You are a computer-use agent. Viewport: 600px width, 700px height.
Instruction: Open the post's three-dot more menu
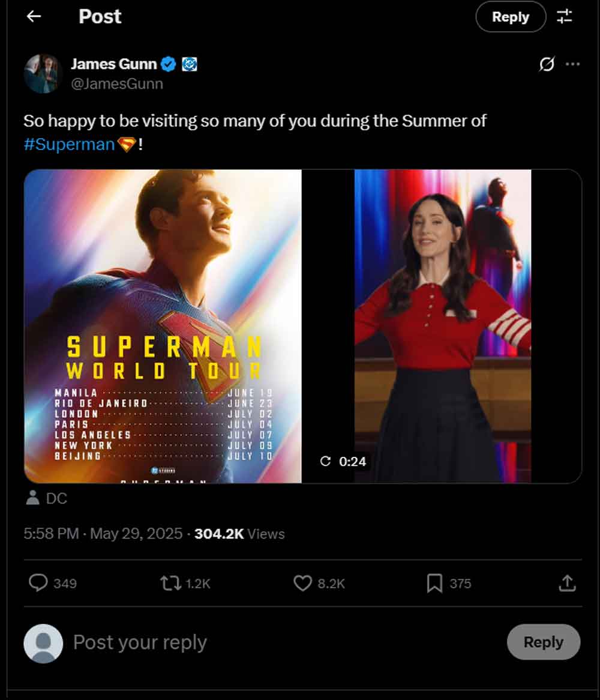[573, 64]
